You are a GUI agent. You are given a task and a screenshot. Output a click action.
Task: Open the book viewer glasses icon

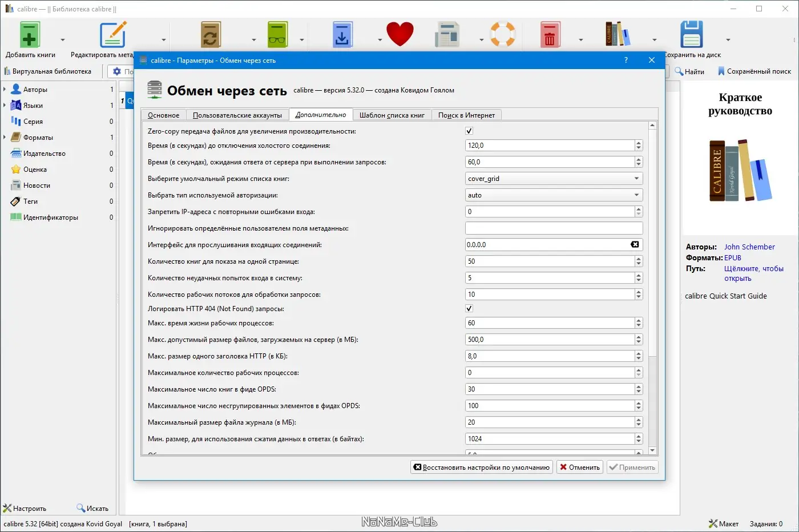(278, 35)
